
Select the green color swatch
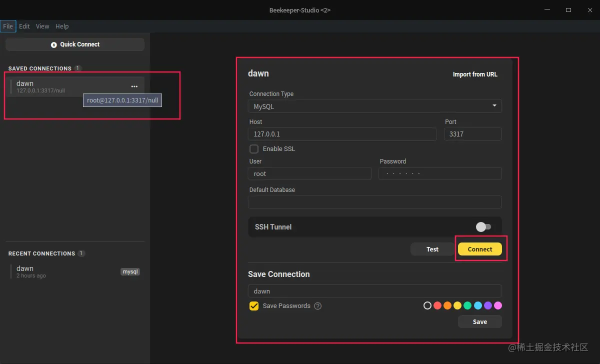[x=467, y=305]
